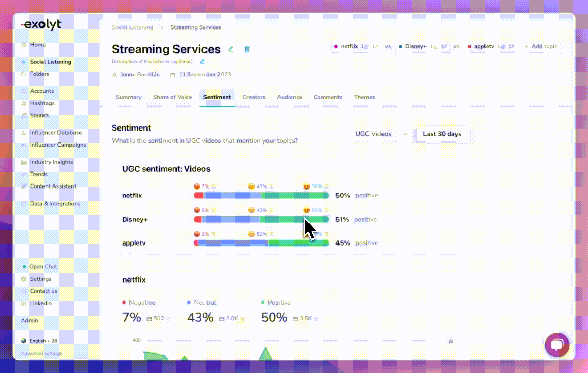Open Advanced settings

[x=41, y=353]
